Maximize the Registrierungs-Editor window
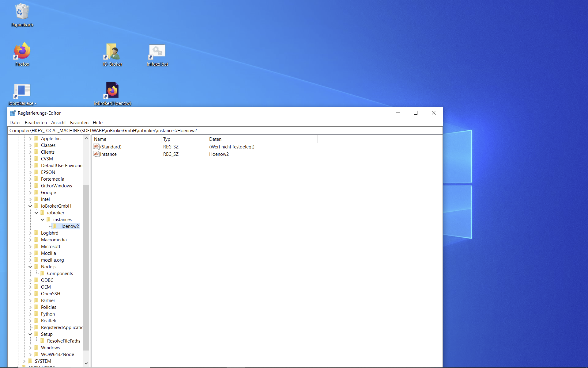This screenshot has width=588, height=368. click(x=416, y=113)
